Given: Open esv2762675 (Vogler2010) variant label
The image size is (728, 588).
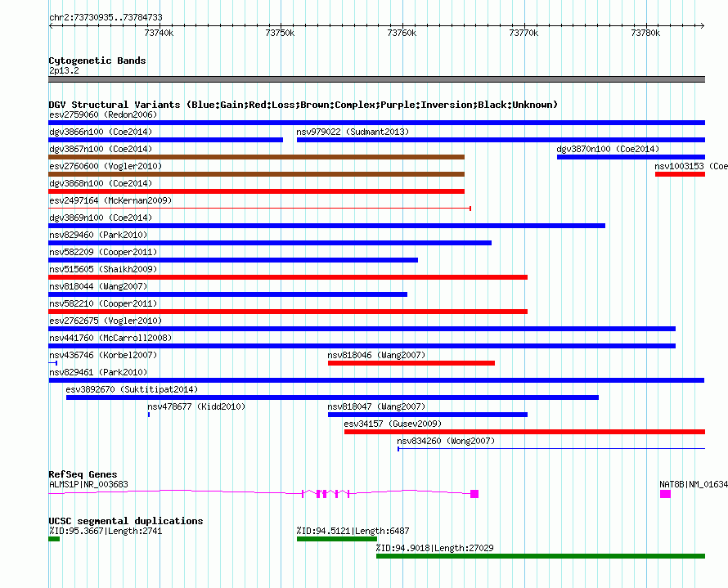Looking at the screenshot, I should point(106,321).
